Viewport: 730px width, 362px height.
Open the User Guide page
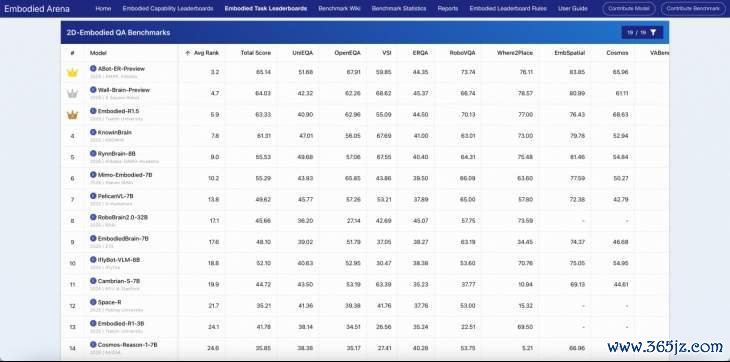pyautogui.click(x=573, y=8)
